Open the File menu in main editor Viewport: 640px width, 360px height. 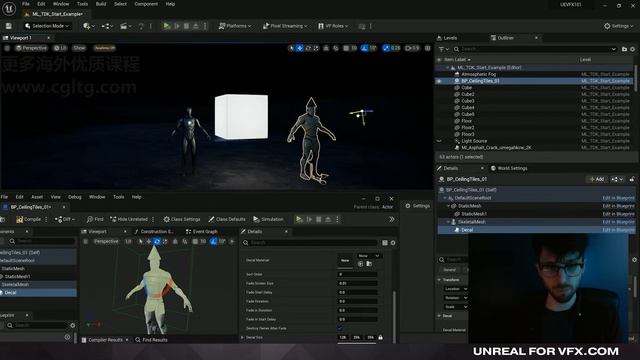[x=26, y=4]
